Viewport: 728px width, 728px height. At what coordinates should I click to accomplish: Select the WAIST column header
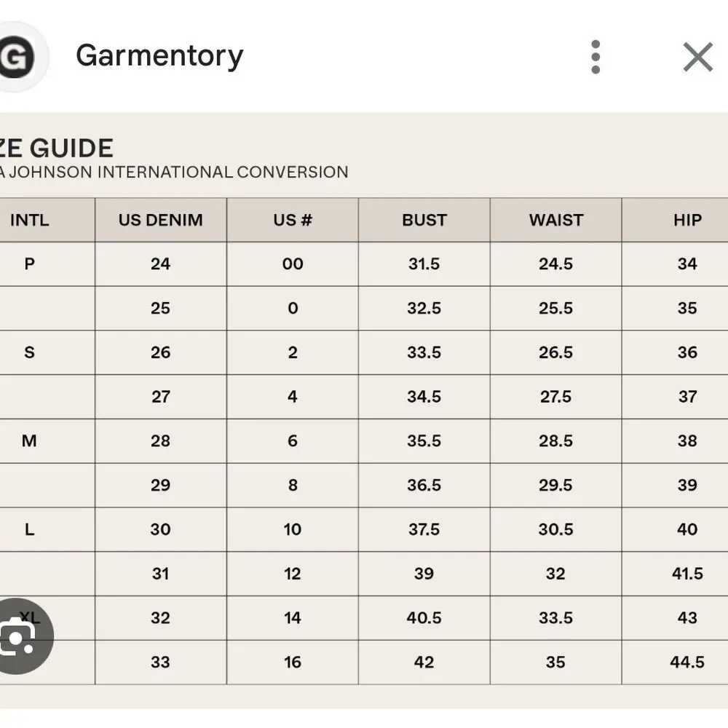555,220
